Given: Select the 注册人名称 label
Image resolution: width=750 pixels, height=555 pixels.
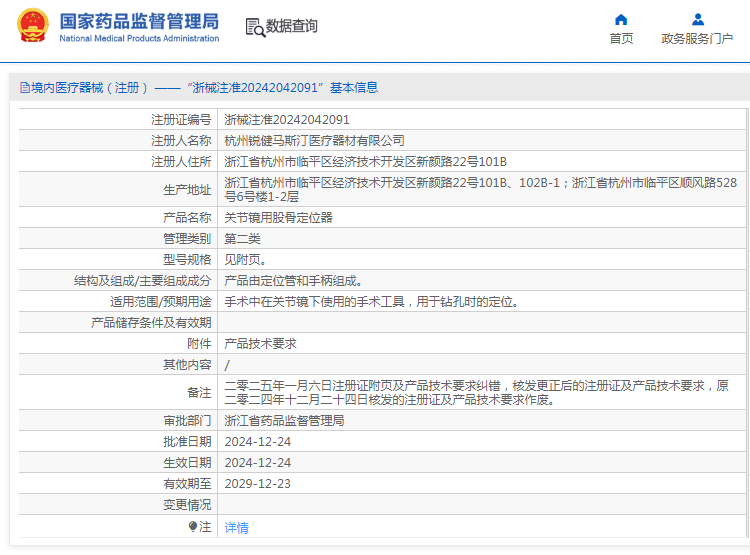Looking at the screenshot, I should pos(181,141).
